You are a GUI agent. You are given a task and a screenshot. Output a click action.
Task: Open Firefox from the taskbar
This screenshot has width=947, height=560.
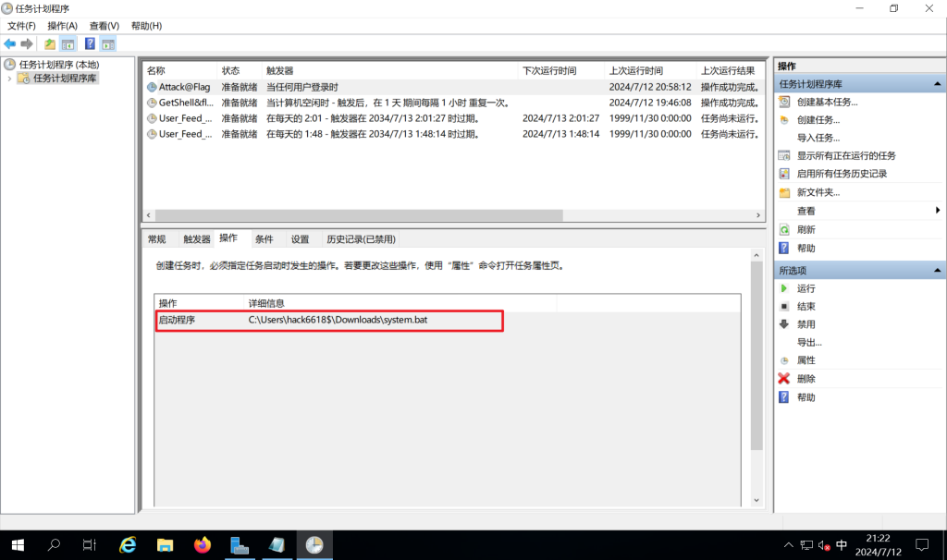click(203, 544)
